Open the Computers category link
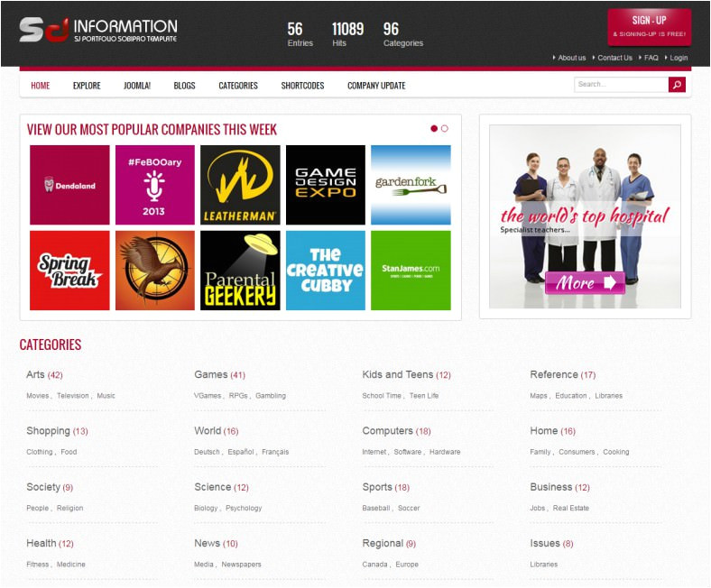This screenshot has height=588, width=711. click(387, 431)
